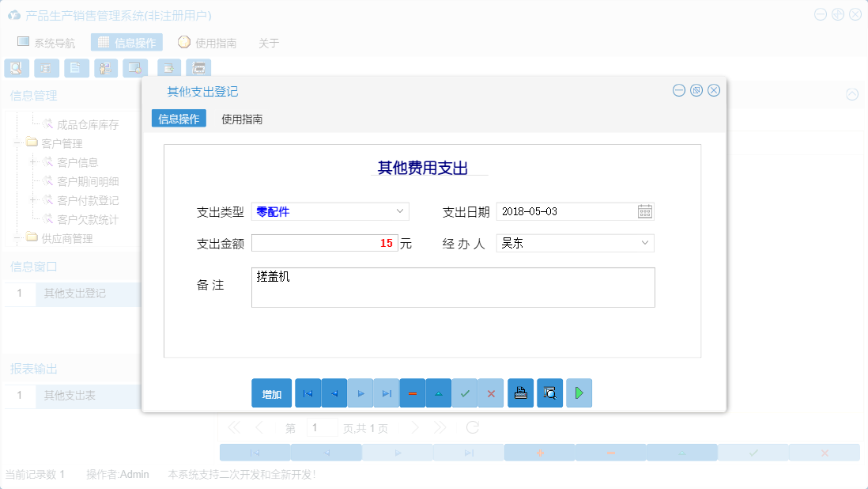Click the export data toolbar icon

(x=168, y=68)
